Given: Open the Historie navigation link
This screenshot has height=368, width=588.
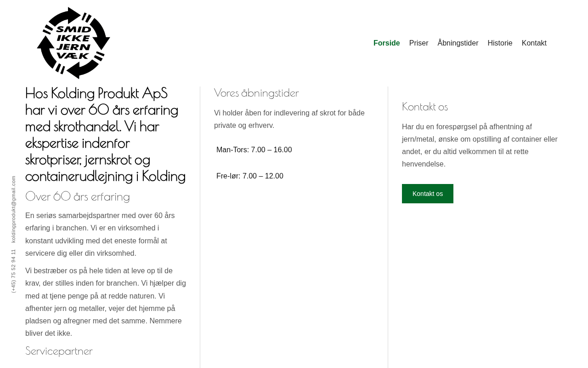Looking at the screenshot, I should click(x=500, y=43).
